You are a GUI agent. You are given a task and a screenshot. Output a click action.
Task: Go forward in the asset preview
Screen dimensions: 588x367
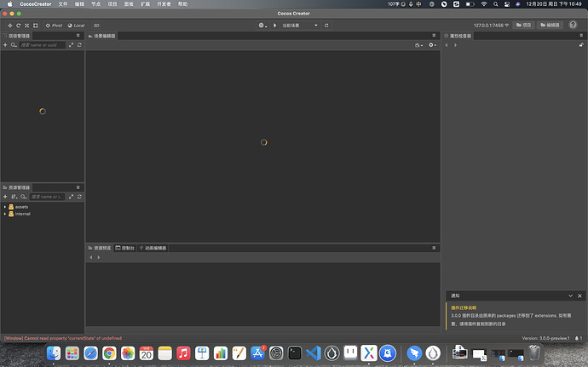click(x=99, y=257)
